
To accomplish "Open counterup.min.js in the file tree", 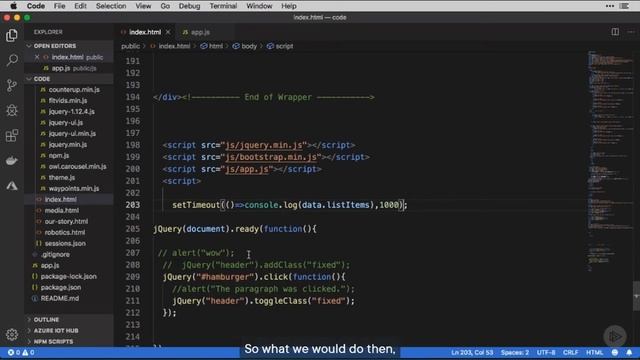I will 74,89.
